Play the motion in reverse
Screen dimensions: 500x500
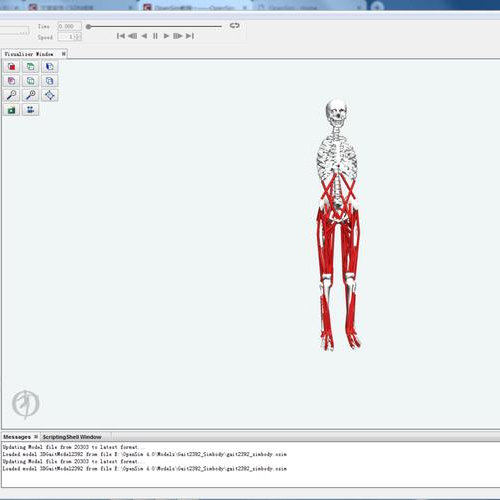(144, 36)
